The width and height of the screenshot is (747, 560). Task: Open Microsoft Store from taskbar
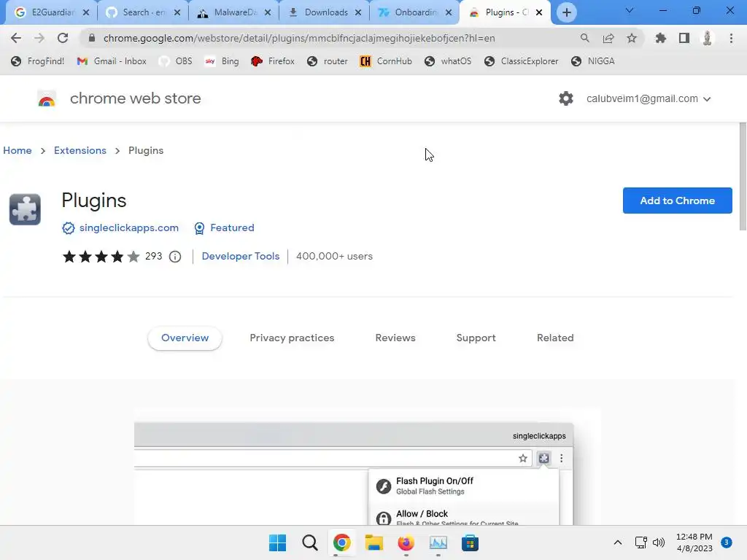coord(470,542)
